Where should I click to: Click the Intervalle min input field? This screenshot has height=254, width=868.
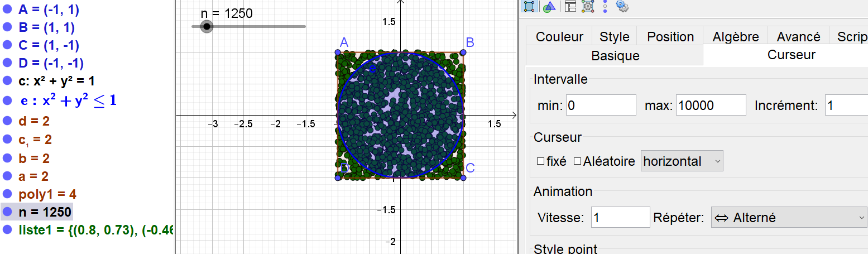pyautogui.click(x=601, y=105)
